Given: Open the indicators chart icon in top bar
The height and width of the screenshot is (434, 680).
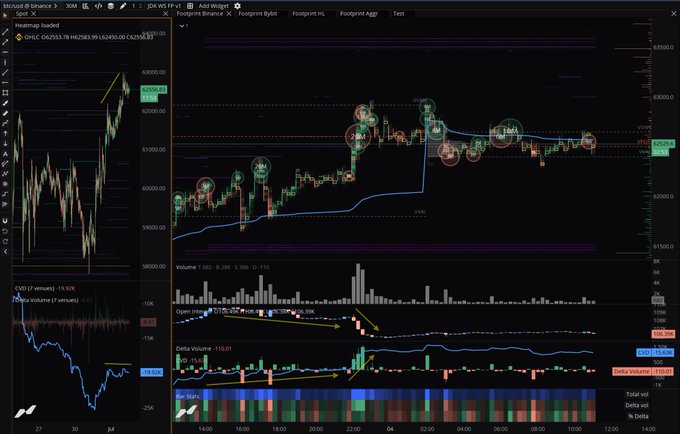Looking at the screenshot, I should pos(85,6).
